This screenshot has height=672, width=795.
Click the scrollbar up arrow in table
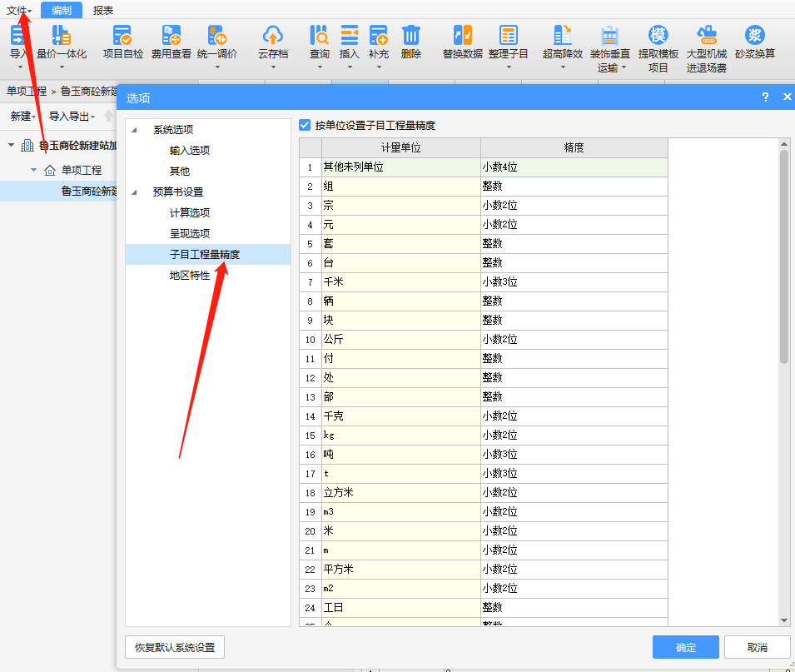(784, 144)
